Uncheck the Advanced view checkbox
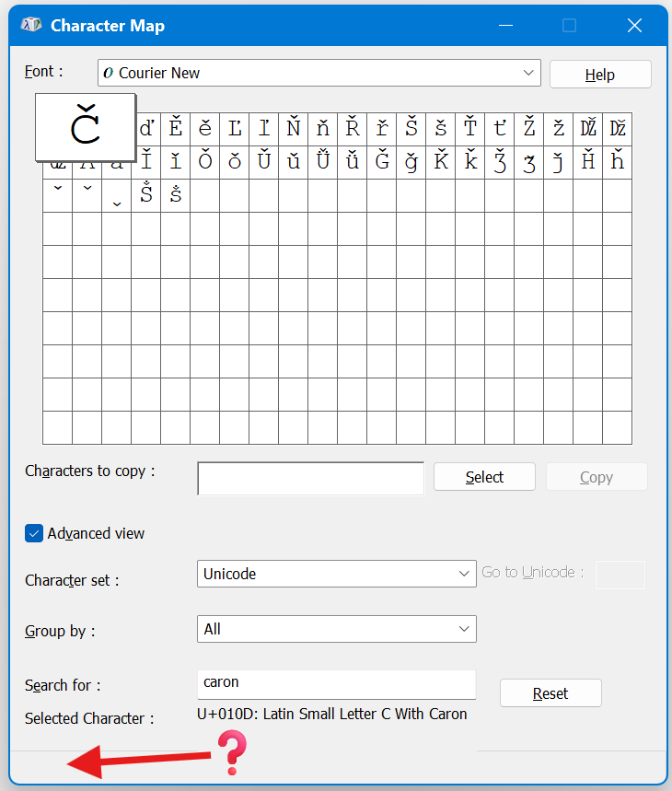This screenshot has width=672, height=791. coord(34,533)
